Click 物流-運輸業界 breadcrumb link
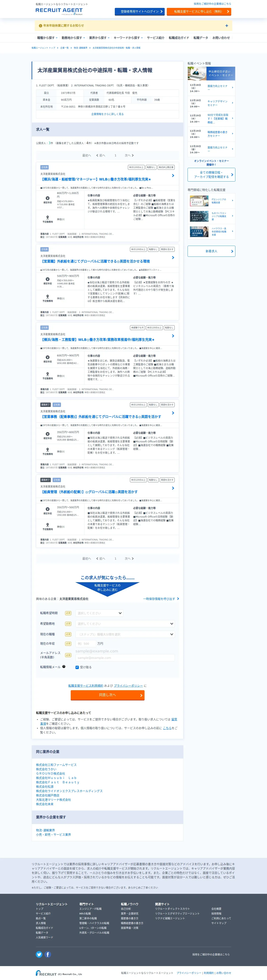This screenshot has height=980, width=267. (x=80, y=48)
